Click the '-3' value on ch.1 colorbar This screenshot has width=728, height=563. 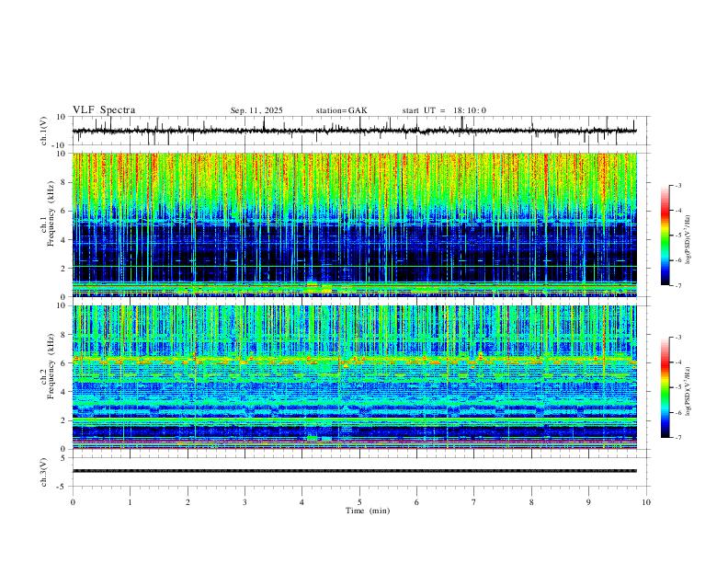coord(677,185)
